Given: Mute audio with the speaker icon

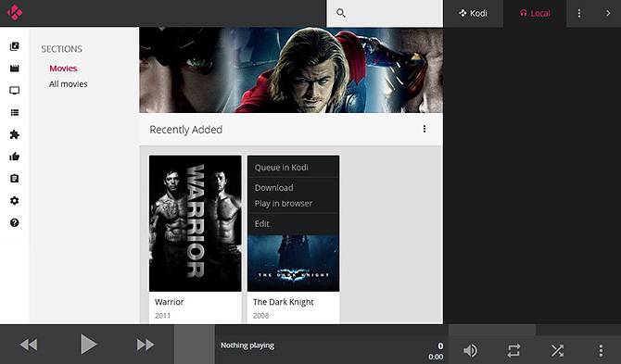Looking at the screenshot, I should coord(470,350).
